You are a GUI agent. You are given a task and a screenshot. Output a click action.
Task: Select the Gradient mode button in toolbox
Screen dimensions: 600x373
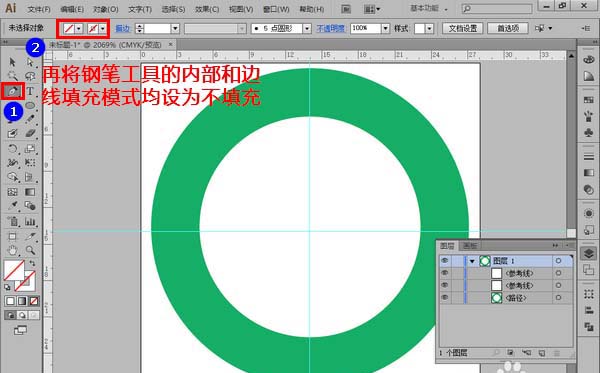point(22,301)
